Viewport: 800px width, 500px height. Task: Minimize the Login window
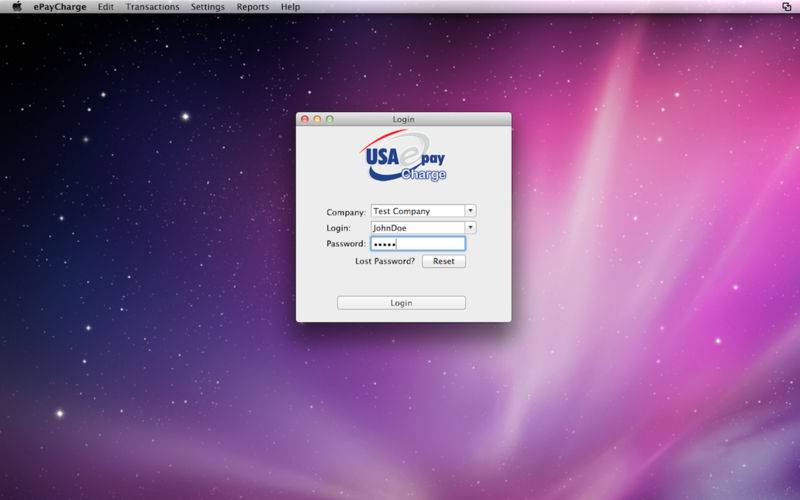[x=317, y=119]
